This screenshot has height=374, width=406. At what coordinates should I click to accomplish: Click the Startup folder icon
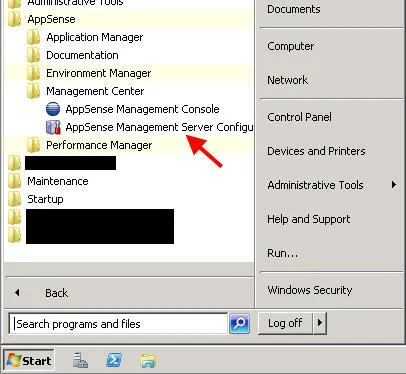pyautogui.click(x=14, y=199)
